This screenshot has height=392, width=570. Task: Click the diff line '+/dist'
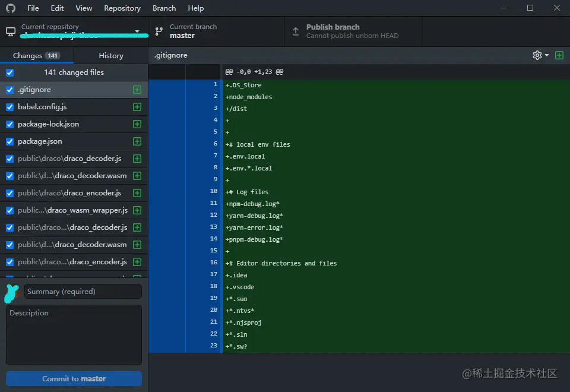[x=236, y=109]
